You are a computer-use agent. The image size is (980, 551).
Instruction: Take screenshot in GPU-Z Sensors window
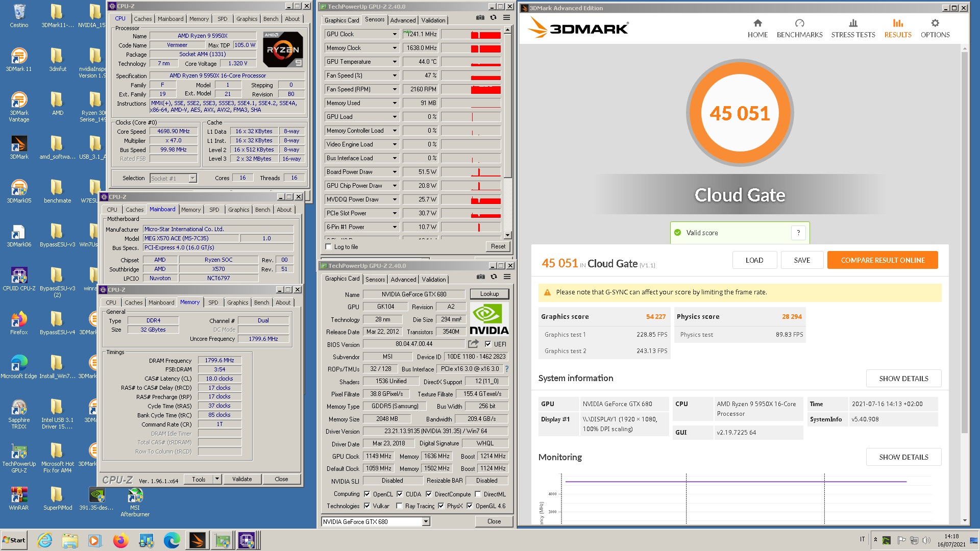pos(480,17)
